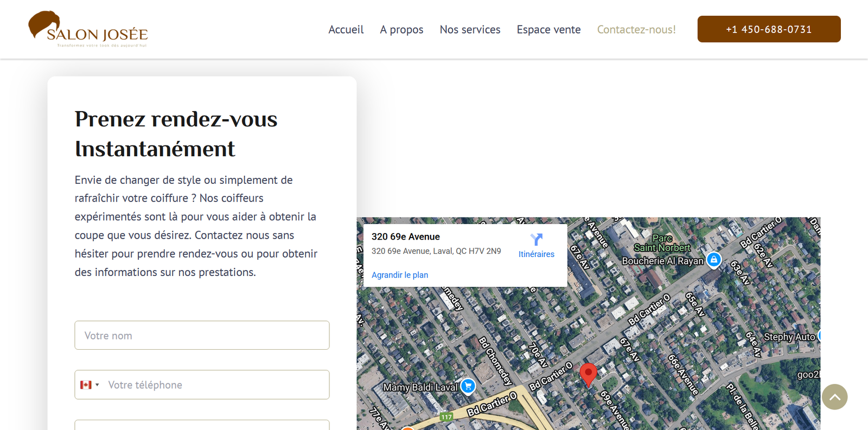Go to the A propos page

point(401,30)
